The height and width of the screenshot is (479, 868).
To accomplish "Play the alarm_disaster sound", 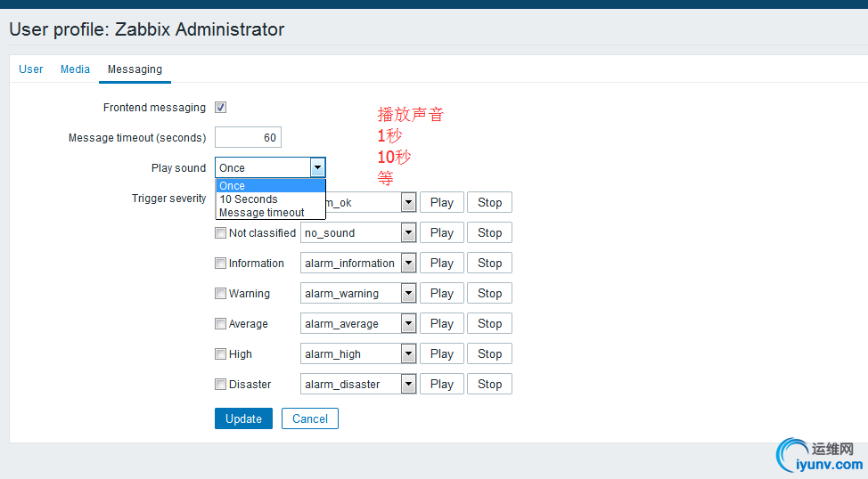I will click(442, 385).
